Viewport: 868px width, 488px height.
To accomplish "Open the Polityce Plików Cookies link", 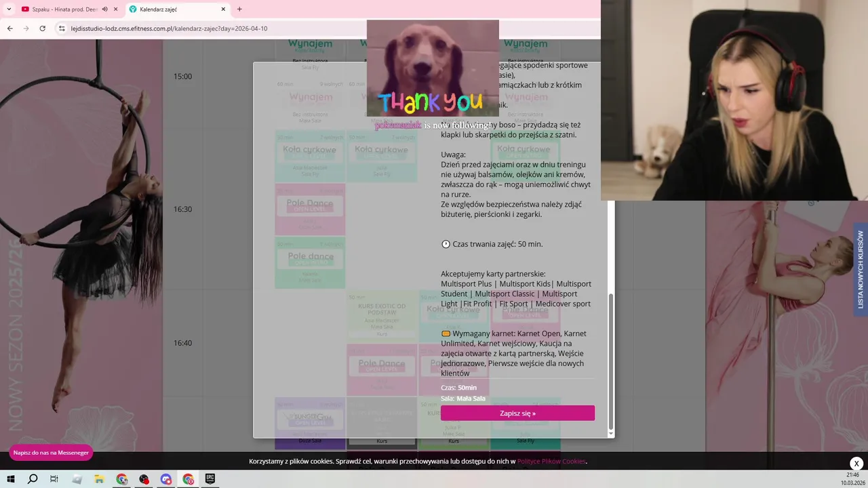I will 551,462.
